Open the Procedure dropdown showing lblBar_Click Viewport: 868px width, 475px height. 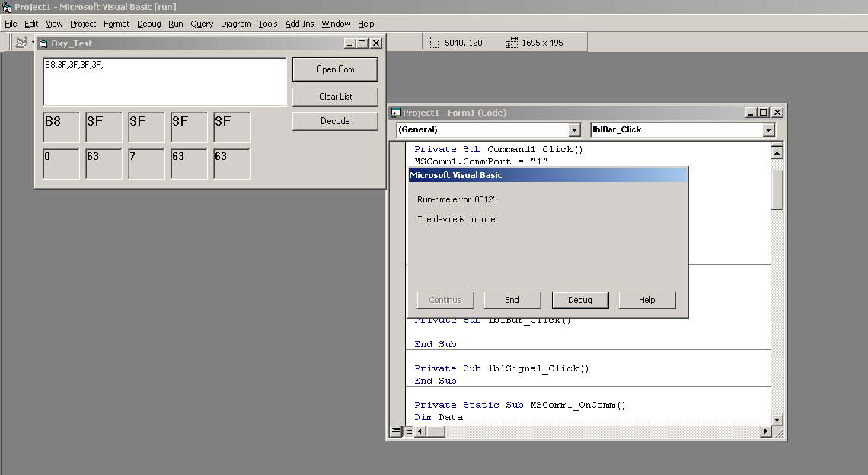click(x=768, y=129)
